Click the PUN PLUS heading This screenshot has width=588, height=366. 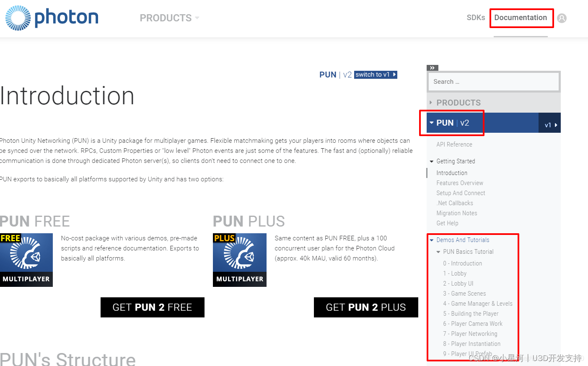(249, 221)
